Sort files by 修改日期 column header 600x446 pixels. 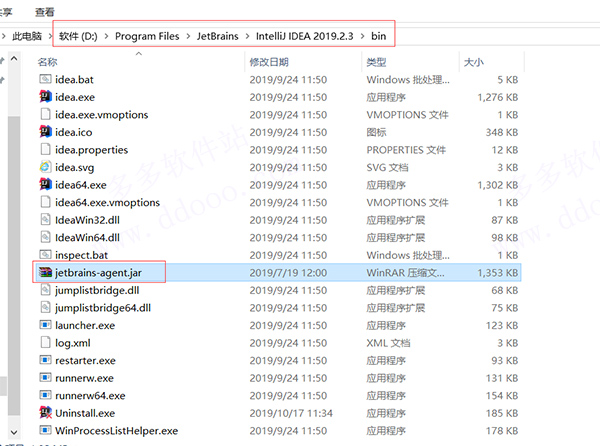coord(269,62)
